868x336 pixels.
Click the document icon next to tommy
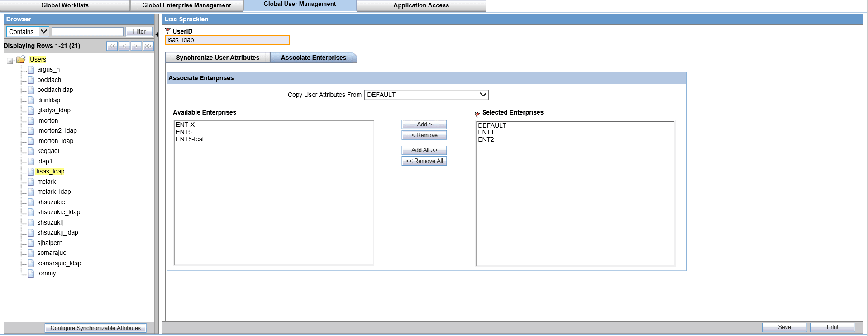(31, 274)
